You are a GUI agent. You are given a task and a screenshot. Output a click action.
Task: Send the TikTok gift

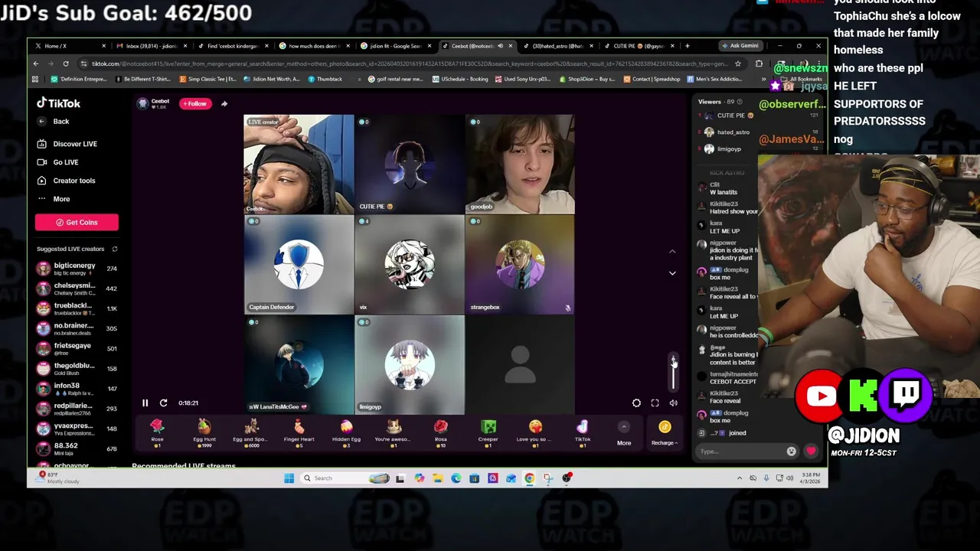[x=583, y=432]
